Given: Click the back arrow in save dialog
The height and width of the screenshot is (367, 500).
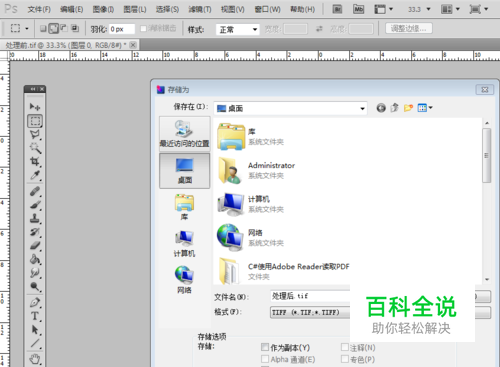Looking at the screenshot, I should (381, 108).
